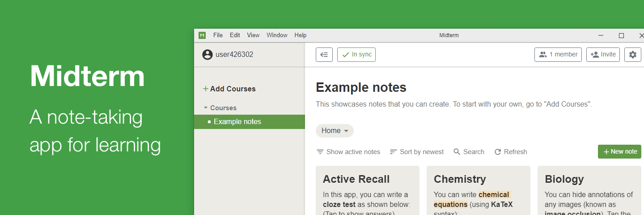Click the Midterm app logo icon
The height and width of the screenshot is (215, 644).
point(202,35)
